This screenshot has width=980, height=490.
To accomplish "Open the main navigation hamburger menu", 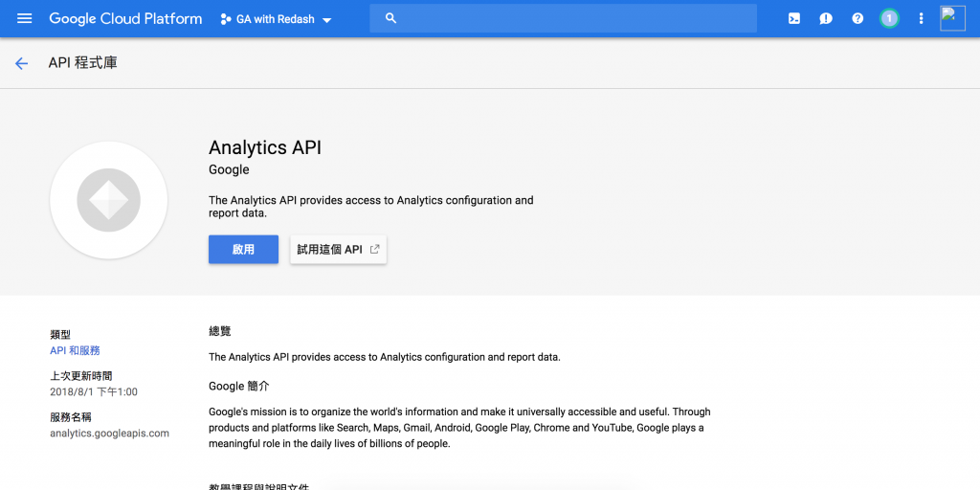I will pyautogui.click(x=25, y=18).
